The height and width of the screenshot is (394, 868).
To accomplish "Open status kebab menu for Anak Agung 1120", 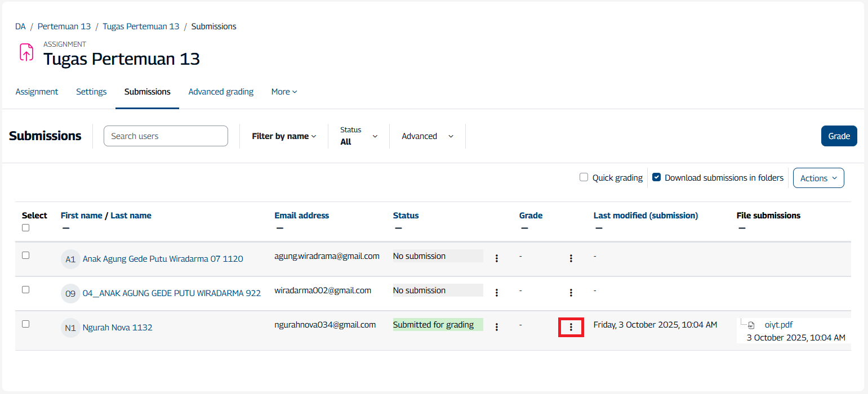I will tap(496, 258).
